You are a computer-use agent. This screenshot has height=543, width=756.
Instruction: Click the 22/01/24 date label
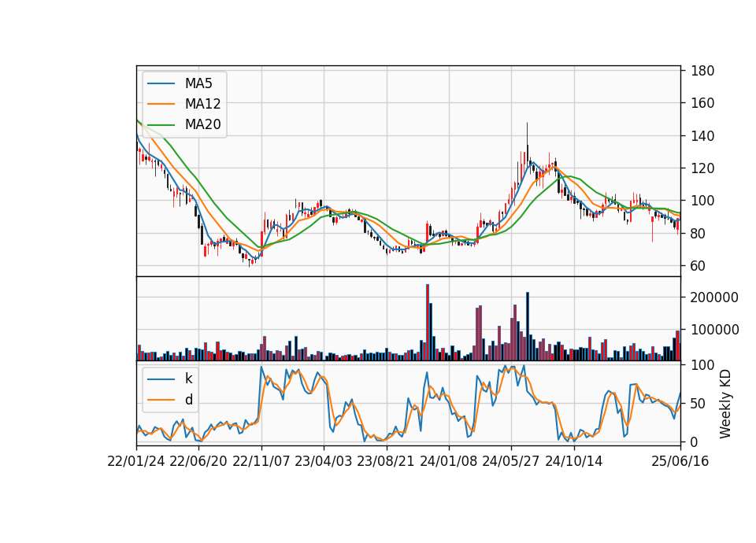(x=136, y=461)
